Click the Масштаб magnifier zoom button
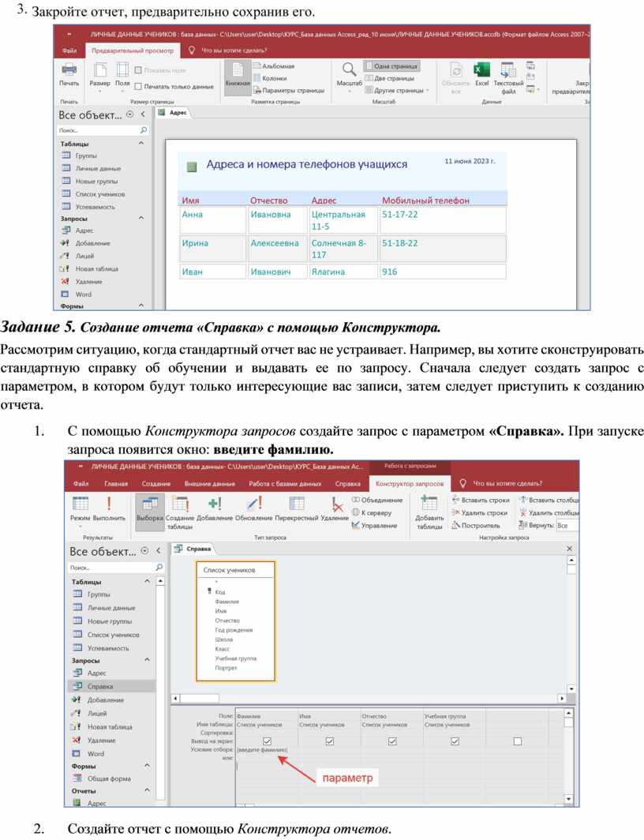This screenshot has height=840, width=644. click(x=349, y=75)
